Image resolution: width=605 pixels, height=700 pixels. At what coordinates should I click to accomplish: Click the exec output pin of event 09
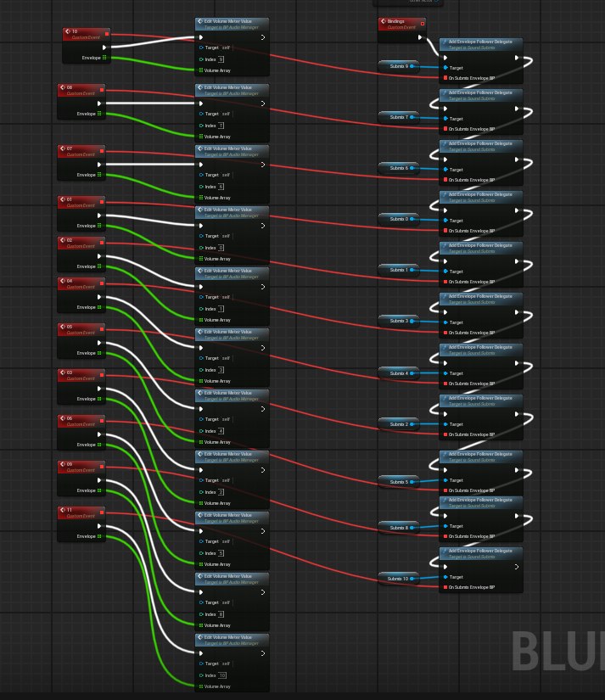pyautogui.click(x=99, y=480)
